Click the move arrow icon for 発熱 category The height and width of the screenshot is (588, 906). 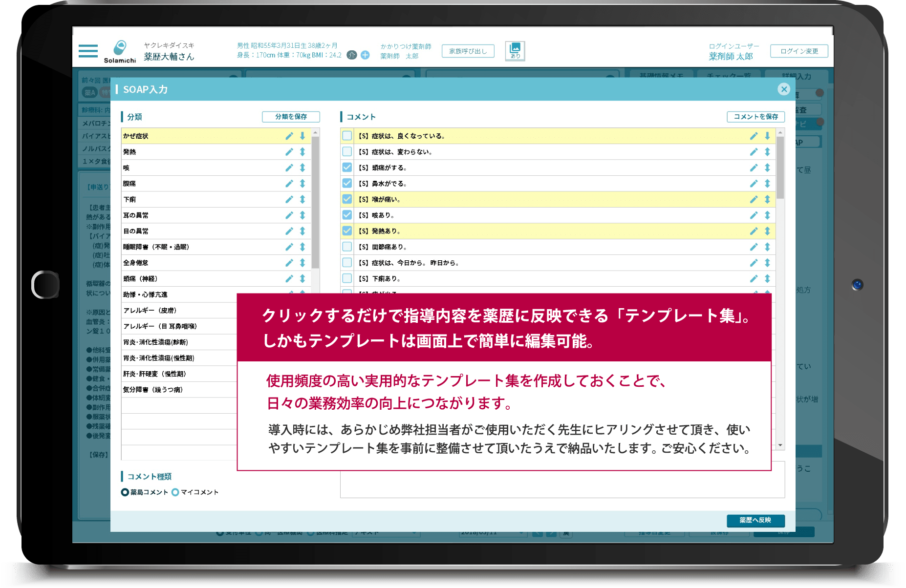[302, 152]
